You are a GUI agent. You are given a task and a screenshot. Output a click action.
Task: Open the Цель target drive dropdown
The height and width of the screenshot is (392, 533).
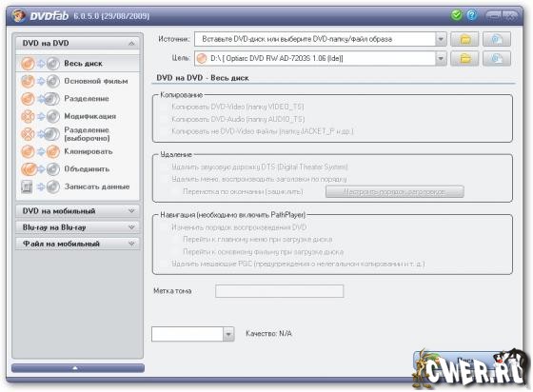(x=441, y=58)
